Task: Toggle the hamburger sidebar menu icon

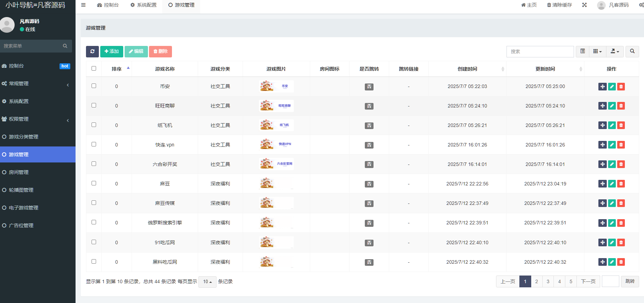Action: (83, 5)
